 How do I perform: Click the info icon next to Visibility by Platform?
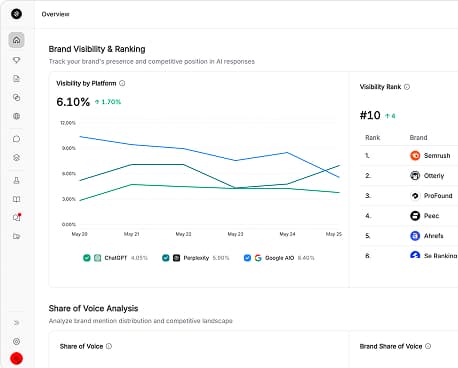pyautogui.click(x=122, y=83)
